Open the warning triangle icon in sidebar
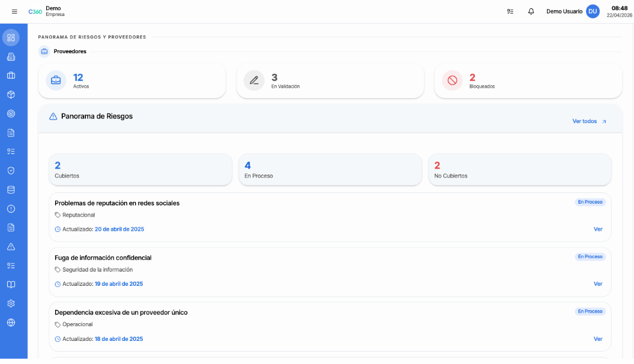 (x=11, y=247)
